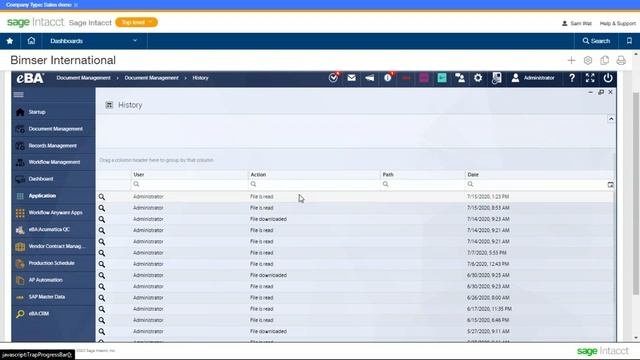Select Application in the sidebar
The image size is (640, 360).
[x=53, y=196]
